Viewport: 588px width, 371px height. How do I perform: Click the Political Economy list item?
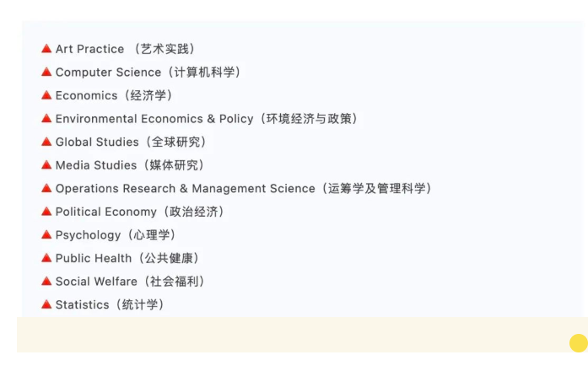click(x=140, y=212)
